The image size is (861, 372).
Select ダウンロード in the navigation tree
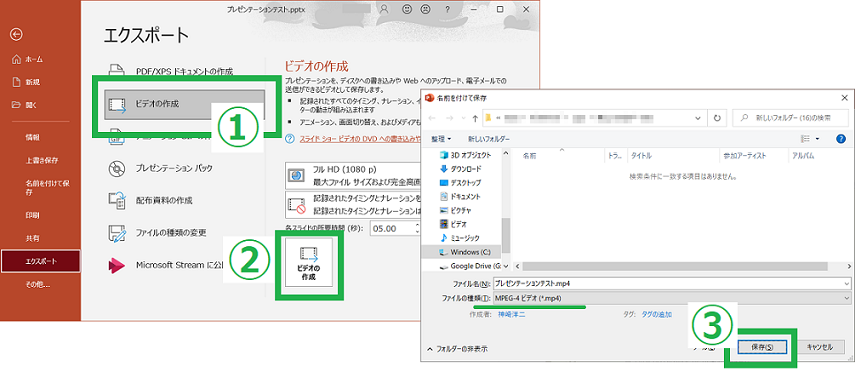[461, 169]
